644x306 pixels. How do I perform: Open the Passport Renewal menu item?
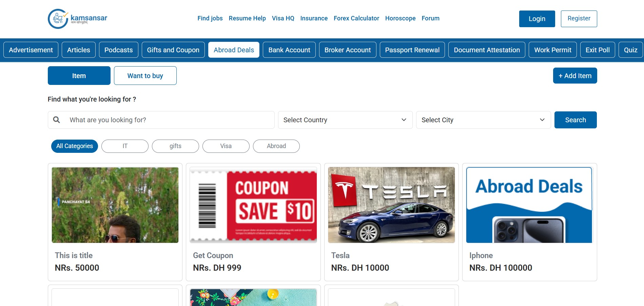coord(412,50)
